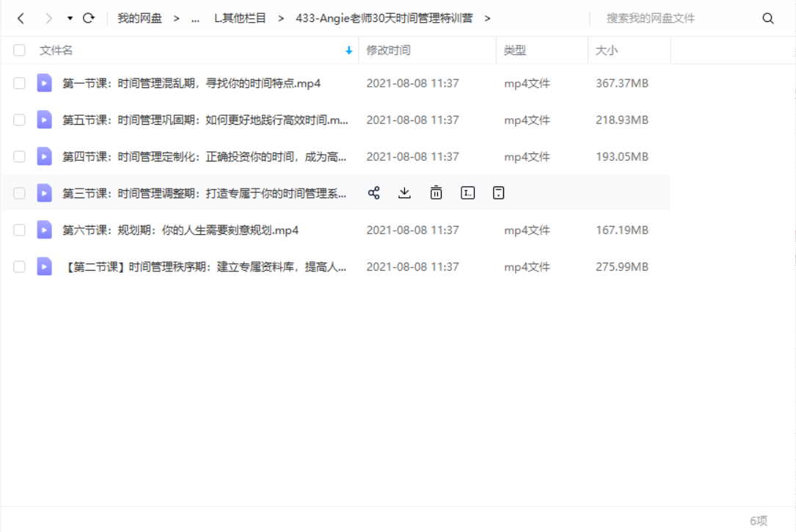Click the search magnifier icon
796x532 pixels.
pos(768,19)
